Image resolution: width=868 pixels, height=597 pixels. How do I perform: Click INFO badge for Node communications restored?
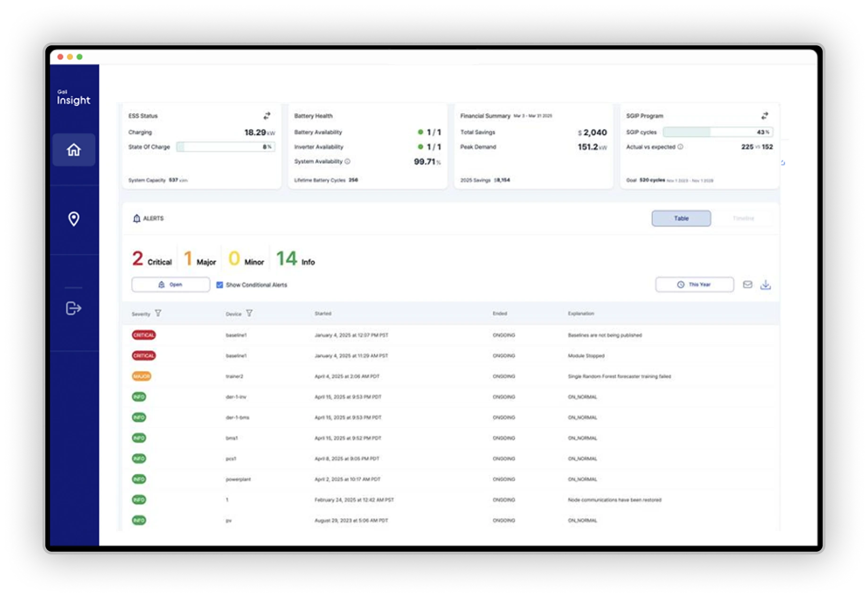[139, 500]
